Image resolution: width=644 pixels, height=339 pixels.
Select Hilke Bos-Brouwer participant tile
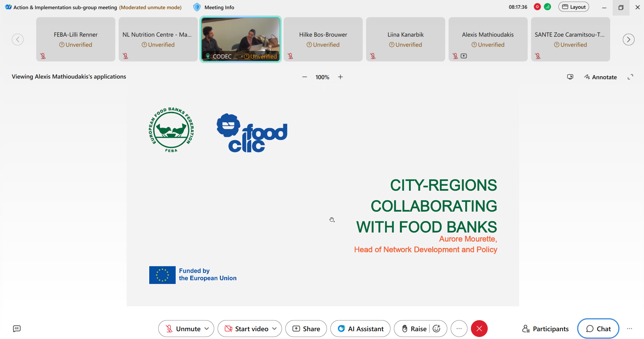(323, 39)
